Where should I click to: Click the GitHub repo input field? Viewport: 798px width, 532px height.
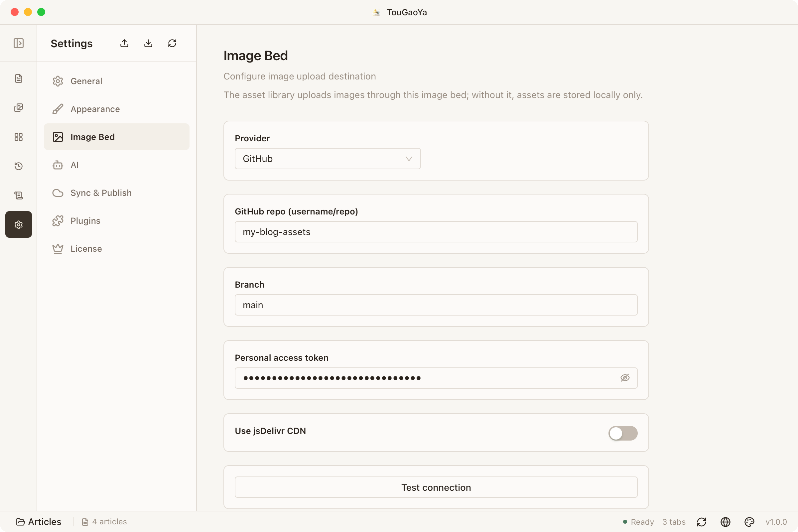(436, 232)
